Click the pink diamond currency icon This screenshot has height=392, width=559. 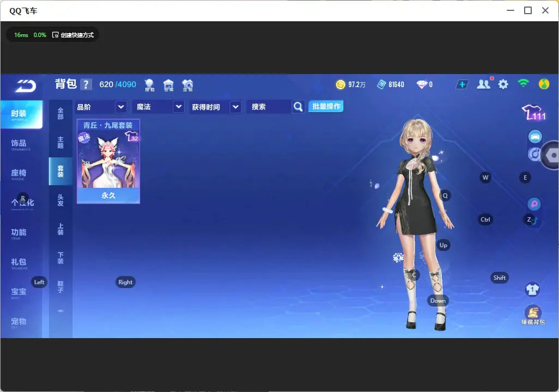tap(422, 84)
